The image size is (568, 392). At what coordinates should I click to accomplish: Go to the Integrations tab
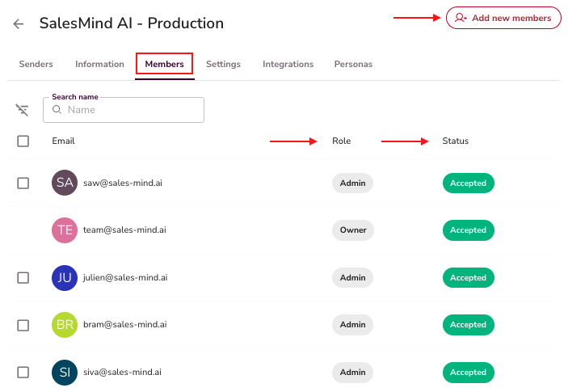[x=288, y=64]
